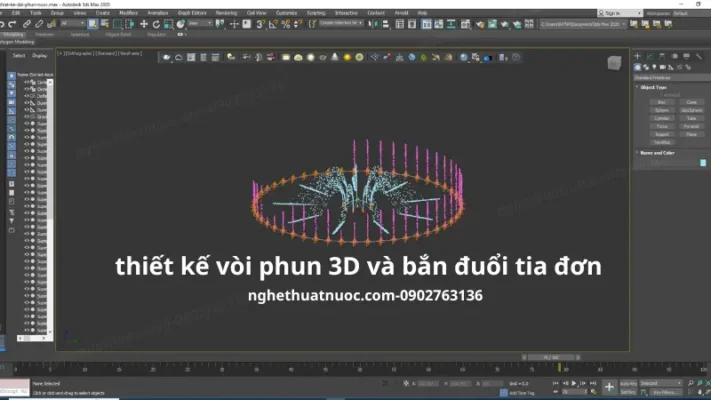Screen dimensions: 711x400
Task: Click the Box primitive button
Action: click(662, 102)
